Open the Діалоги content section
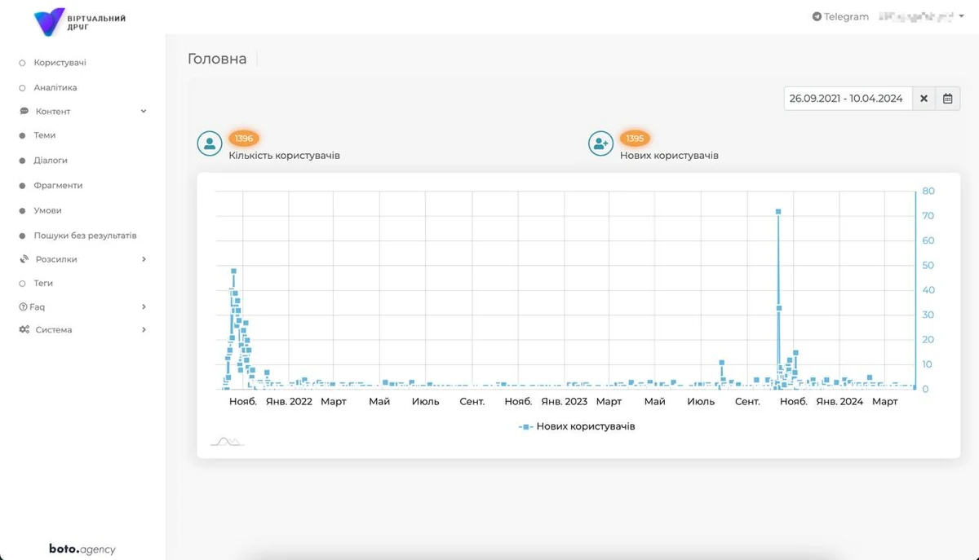 (x=51, y=161)
